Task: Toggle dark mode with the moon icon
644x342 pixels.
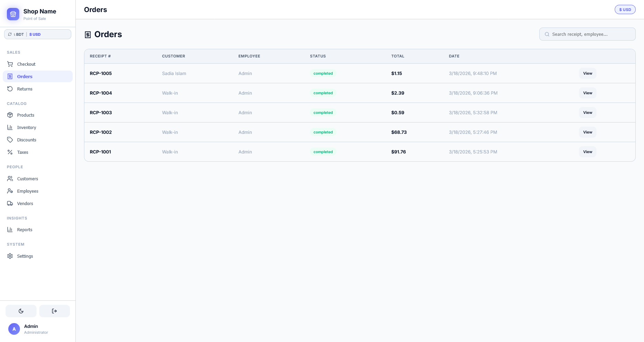Action: click(x=21, y=311)
